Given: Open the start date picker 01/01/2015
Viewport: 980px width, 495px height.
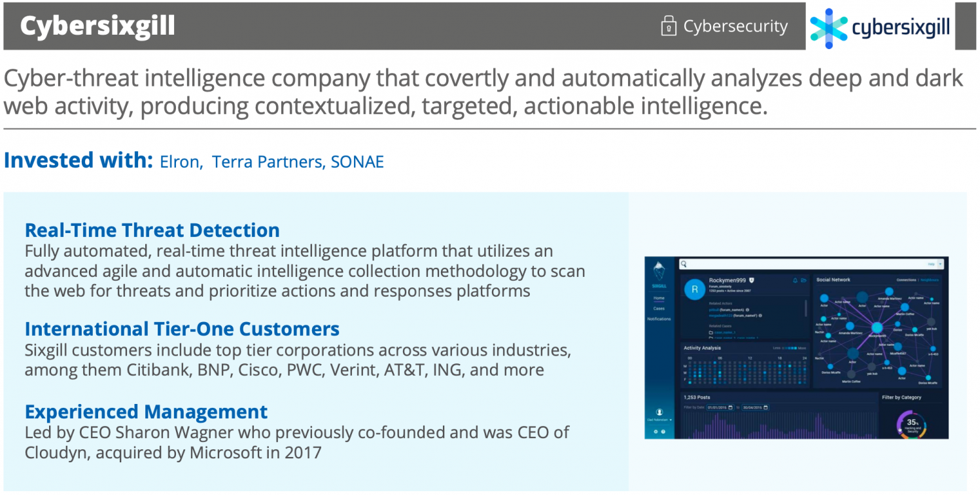Looking at the screenshot, I should [x=731, y=407].
